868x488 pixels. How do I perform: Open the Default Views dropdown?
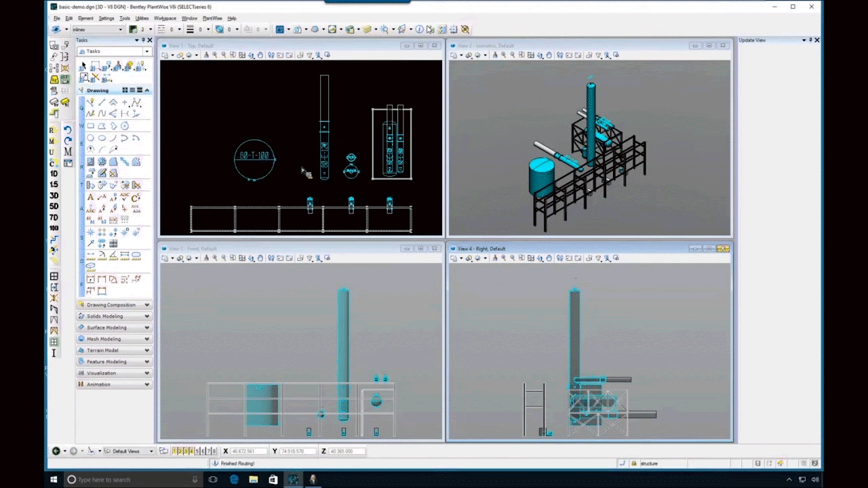[x=129, y=451]
